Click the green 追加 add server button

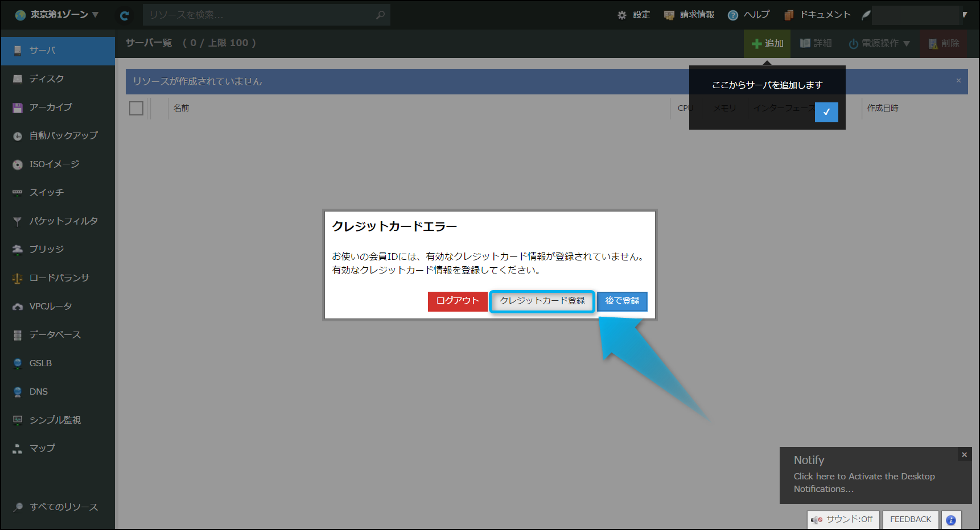click(x=767, y=43)
